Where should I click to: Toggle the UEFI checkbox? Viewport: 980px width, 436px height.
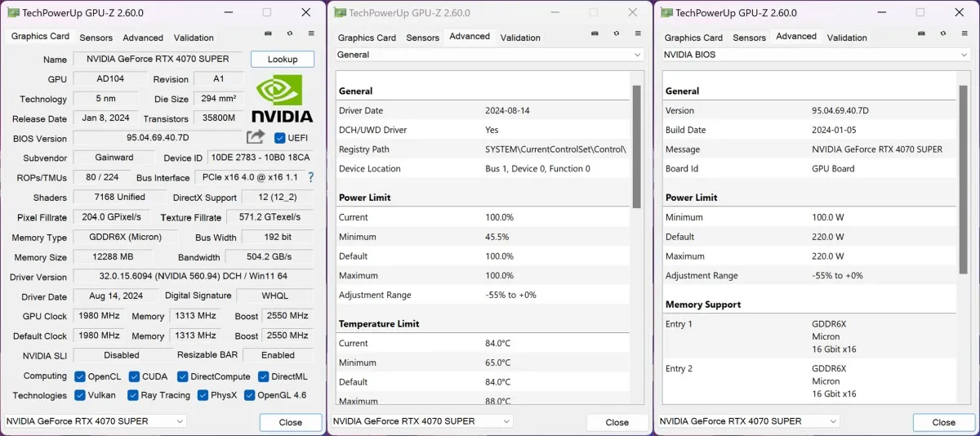point(280,138)
